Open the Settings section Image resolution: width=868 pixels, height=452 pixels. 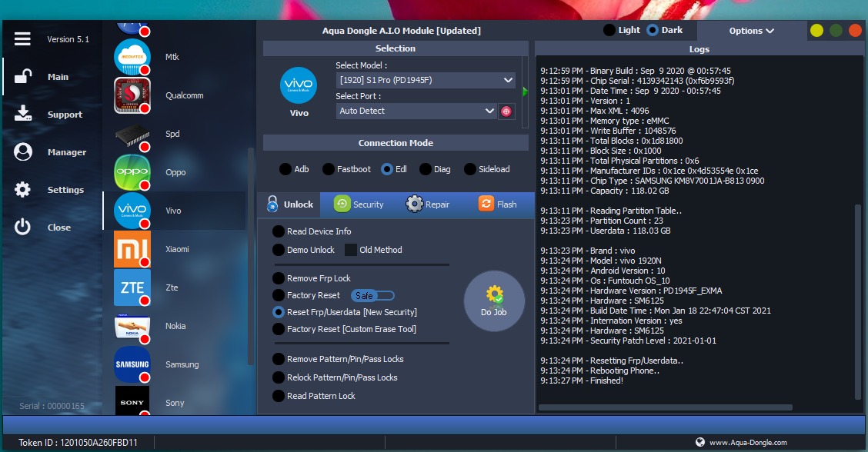click(x=66, y=190)
